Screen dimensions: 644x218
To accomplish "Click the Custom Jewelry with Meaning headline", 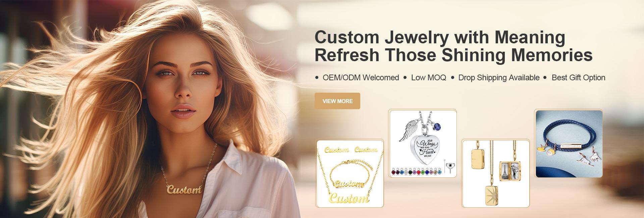I will pos(440,37).
